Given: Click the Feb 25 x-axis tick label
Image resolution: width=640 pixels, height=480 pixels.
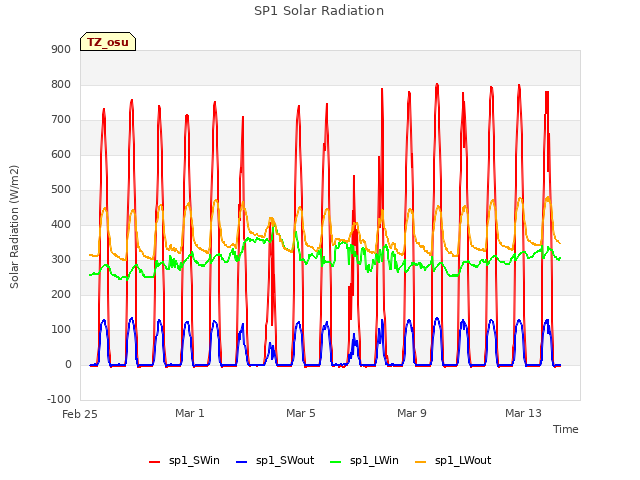Looking at the screenshot, I should pyautogui.click(x=80, y=414).
